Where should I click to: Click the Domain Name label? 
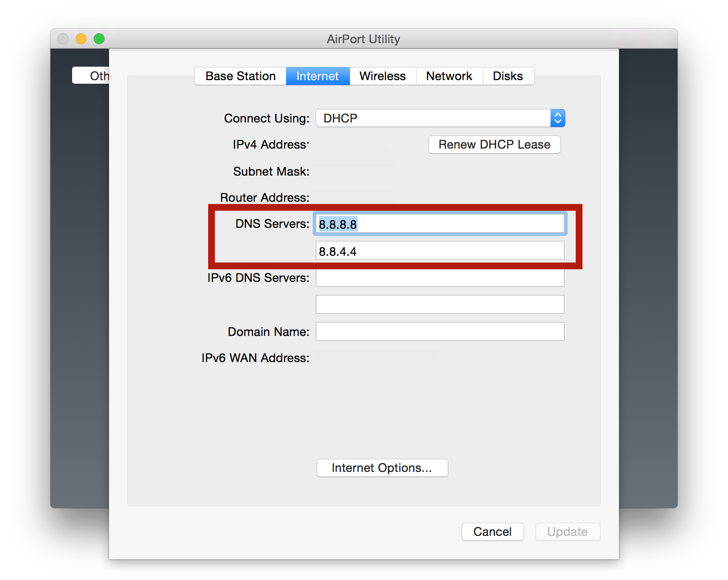pyautogui.click(x=268, y=332)
